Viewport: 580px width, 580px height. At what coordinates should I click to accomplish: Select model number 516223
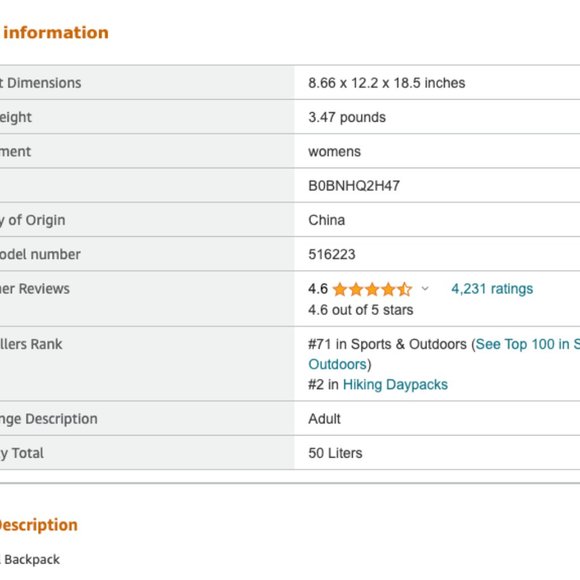coord(332,254)
